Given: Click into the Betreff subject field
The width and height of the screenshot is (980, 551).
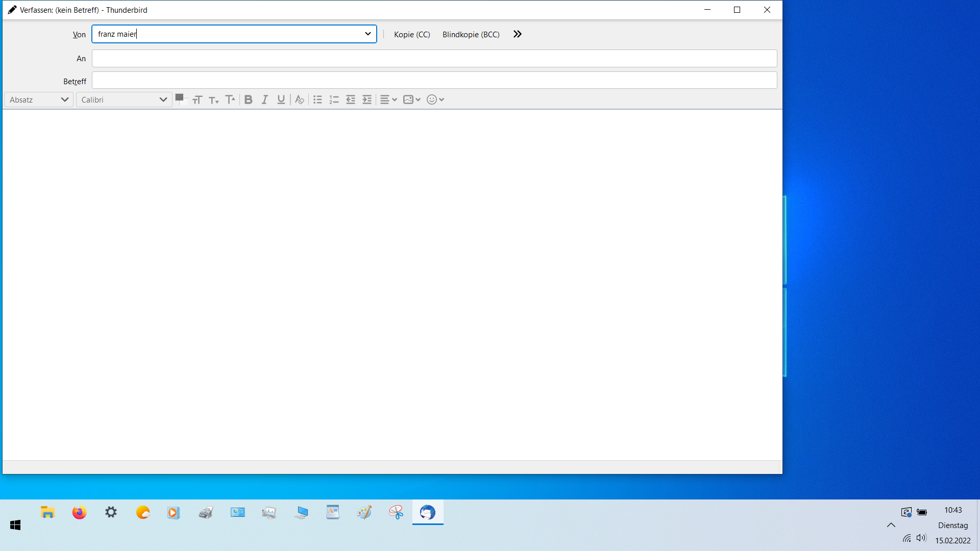Looking at the screenshot, I should tap(434, 81).
